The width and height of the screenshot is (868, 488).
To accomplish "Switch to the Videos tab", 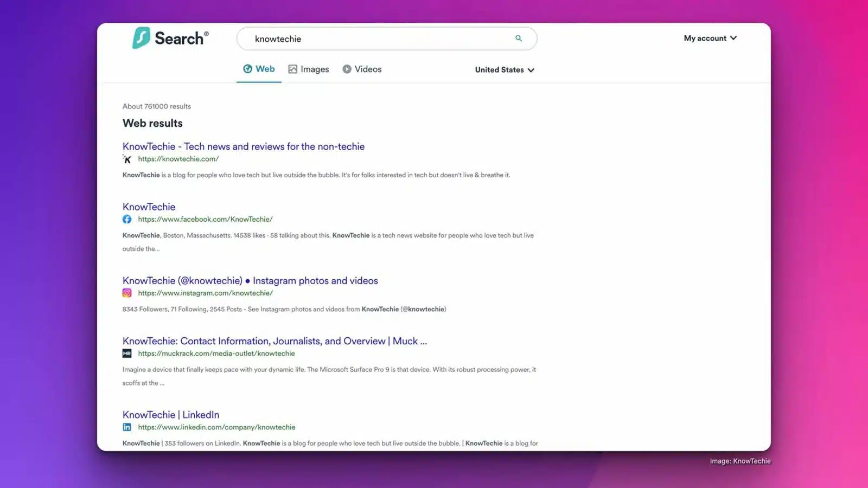I will [368, 69].
